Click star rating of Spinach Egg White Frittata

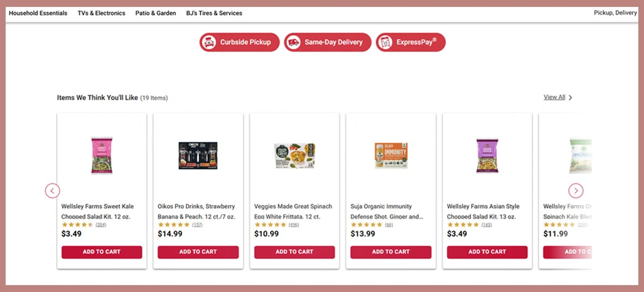pos(270,224)
